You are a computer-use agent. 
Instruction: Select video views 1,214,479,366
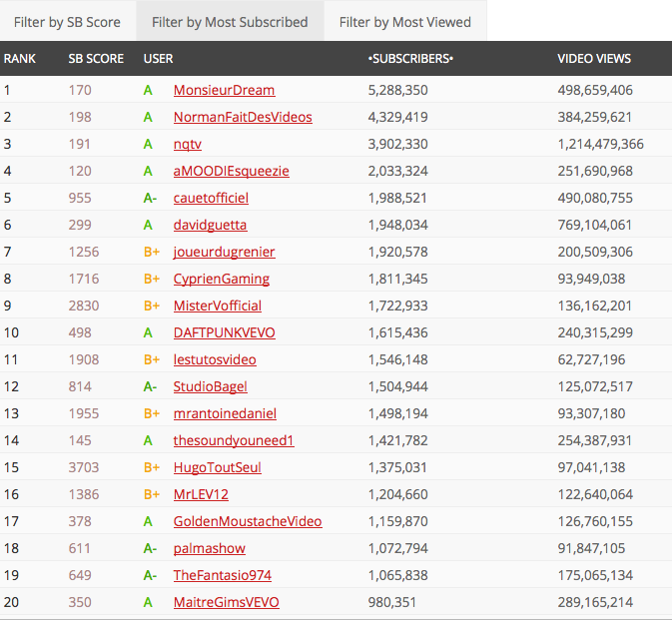point(600,145)
